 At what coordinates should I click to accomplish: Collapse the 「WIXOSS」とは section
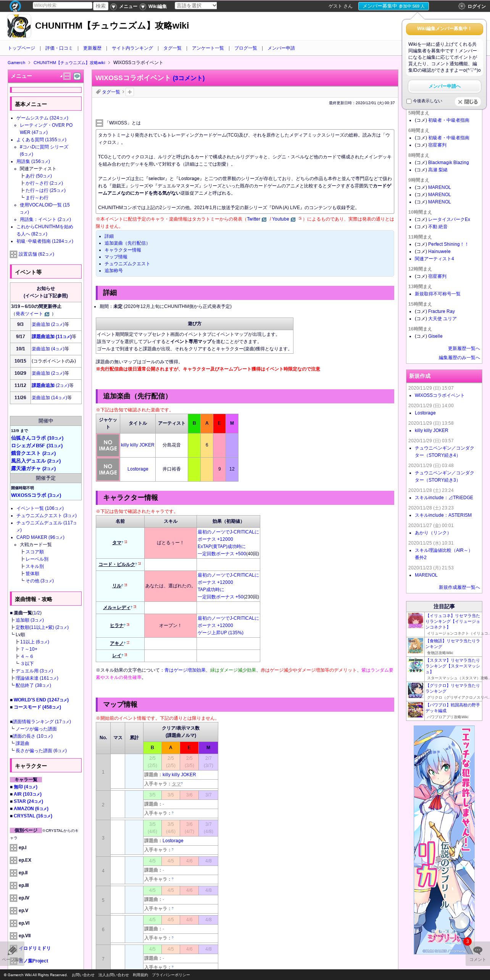pyautogui.click(x=99, y=123)
